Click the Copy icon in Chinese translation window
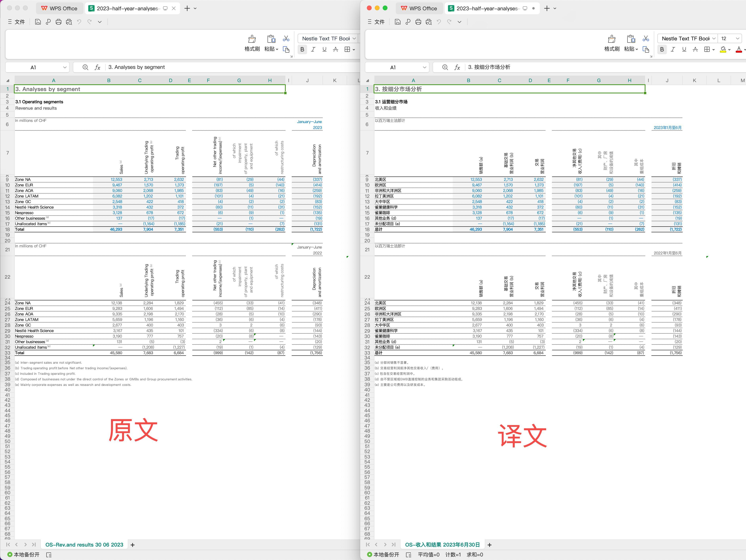Screen dimensions: 746x560 646,50
